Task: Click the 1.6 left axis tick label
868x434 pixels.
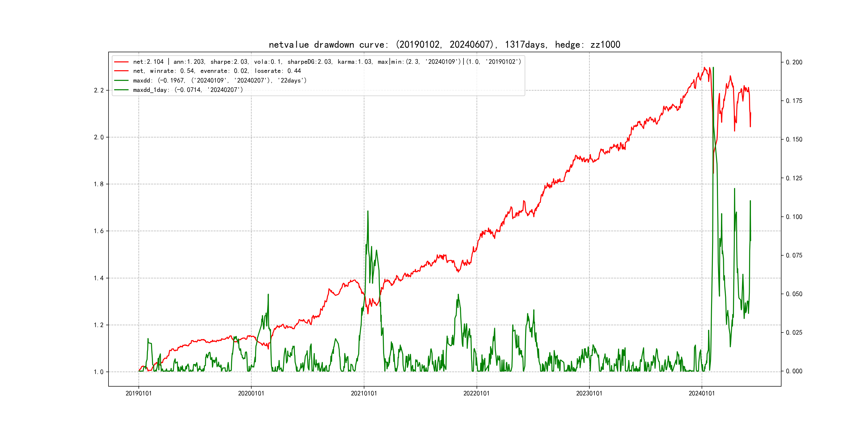Action: click(99, 231)
